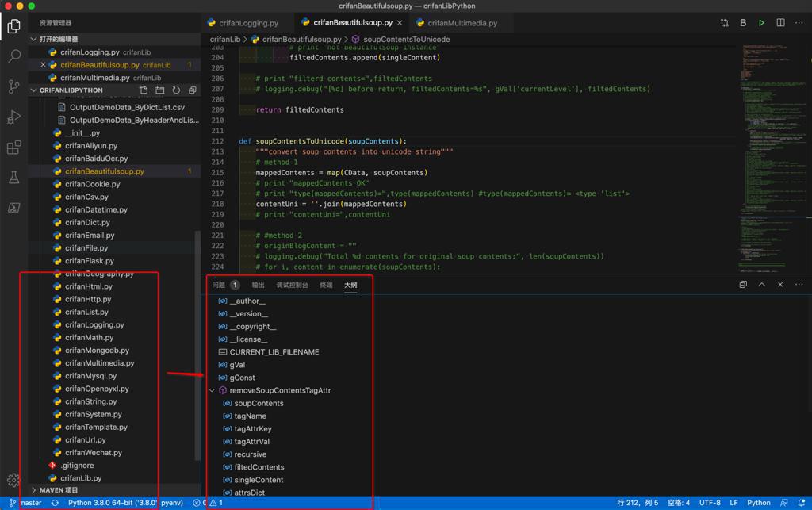Open the Extensions view in activity bar
812x510 pixels.
tap(14, 148)
